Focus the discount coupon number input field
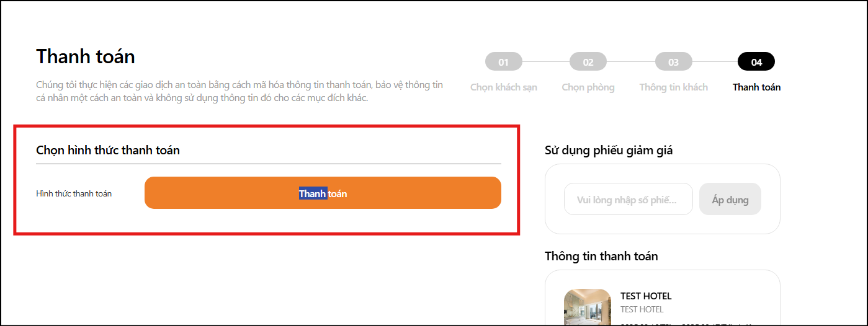 tap(627, 200)
